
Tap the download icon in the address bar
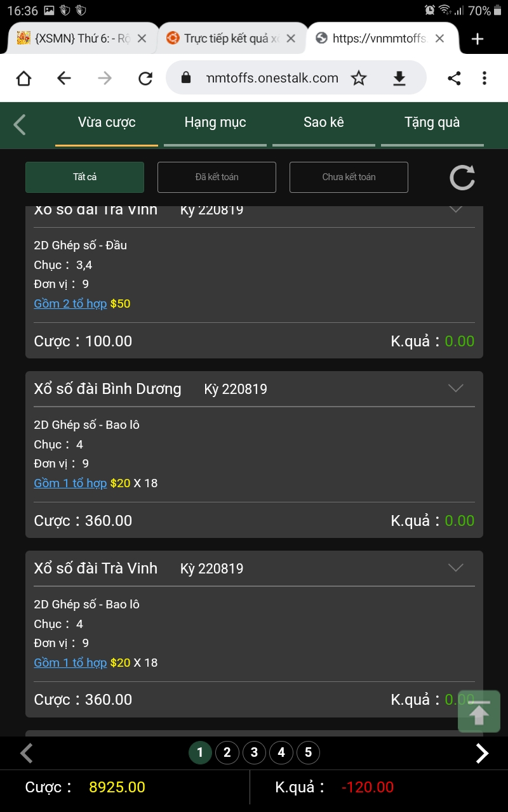click(399, 78)
